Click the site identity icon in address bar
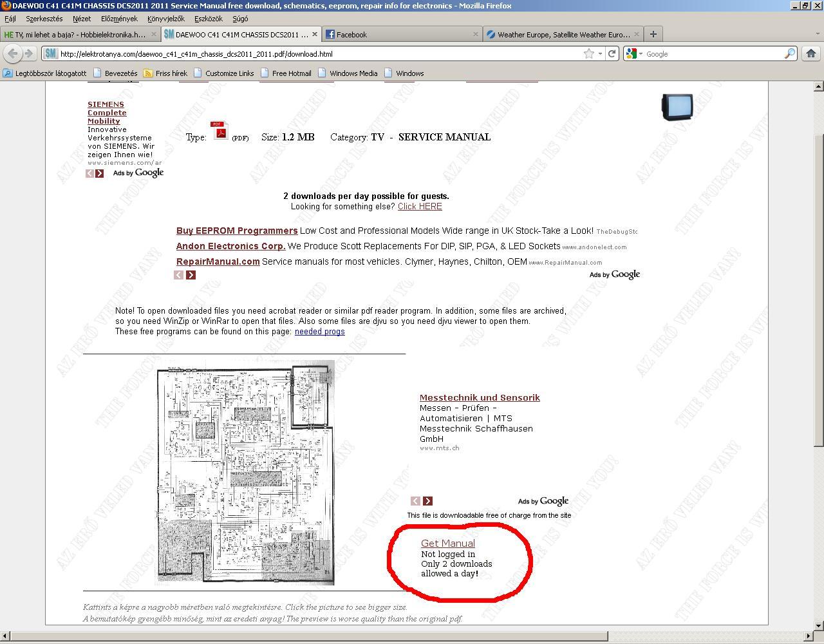Screen dimensions: 824x644 coord(51,54)
